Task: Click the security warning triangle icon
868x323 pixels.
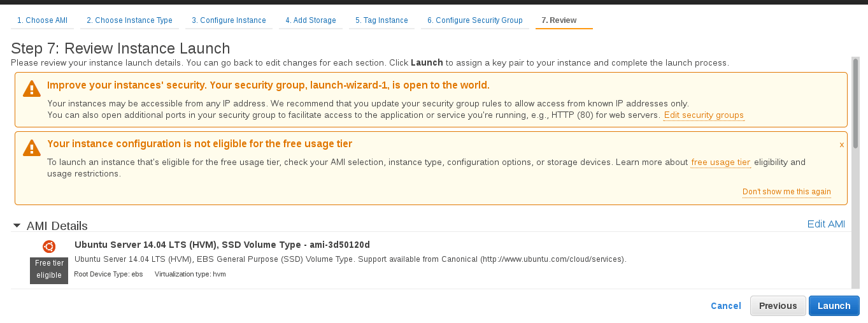Action: [31, 89]
